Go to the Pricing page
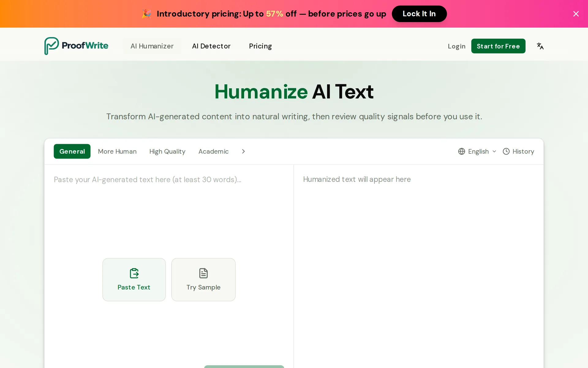 (260, 46)
